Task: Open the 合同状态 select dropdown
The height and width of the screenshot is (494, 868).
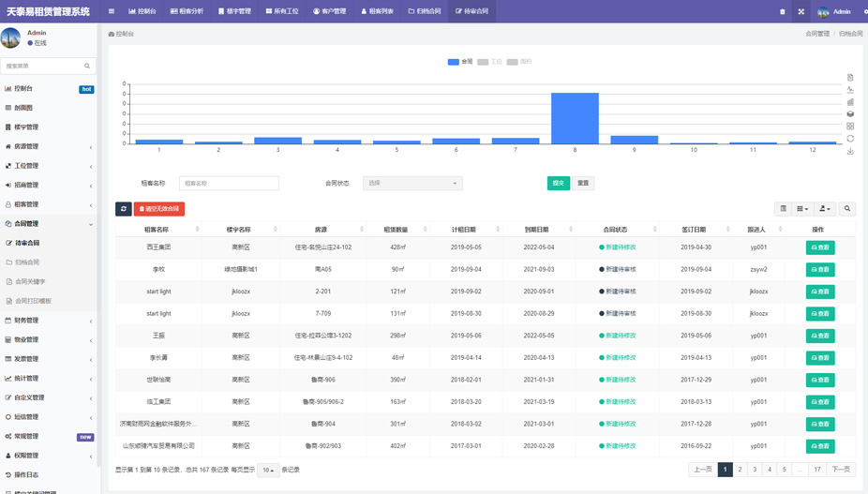Action: tap(413, 184)
